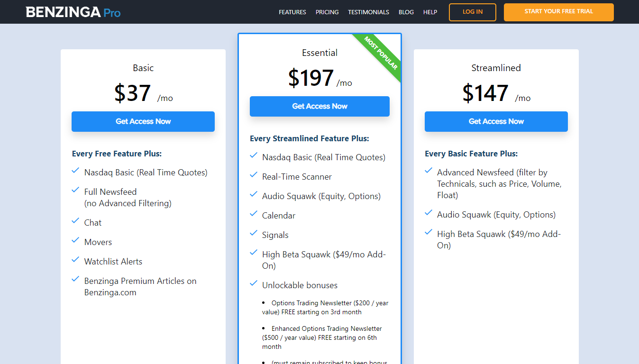Click the LOG IN button
The width and height of the screenshot is (639, 364).
[472, 12]
